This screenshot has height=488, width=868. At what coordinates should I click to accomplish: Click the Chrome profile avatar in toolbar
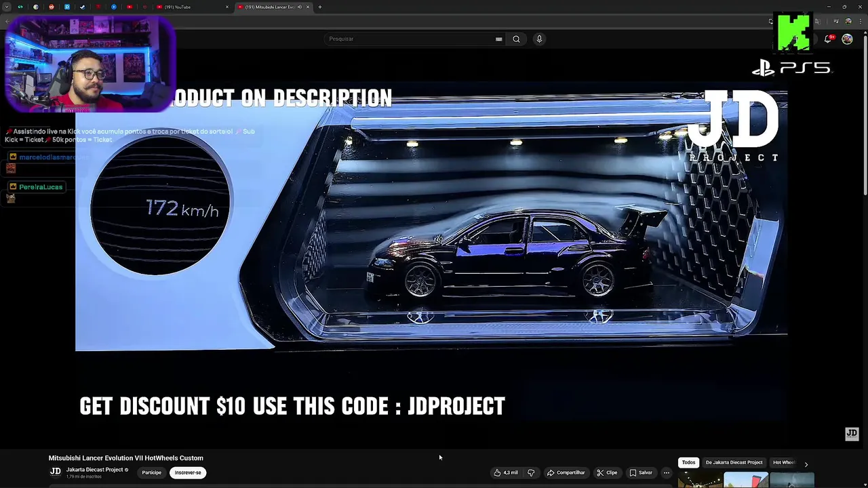847,21
